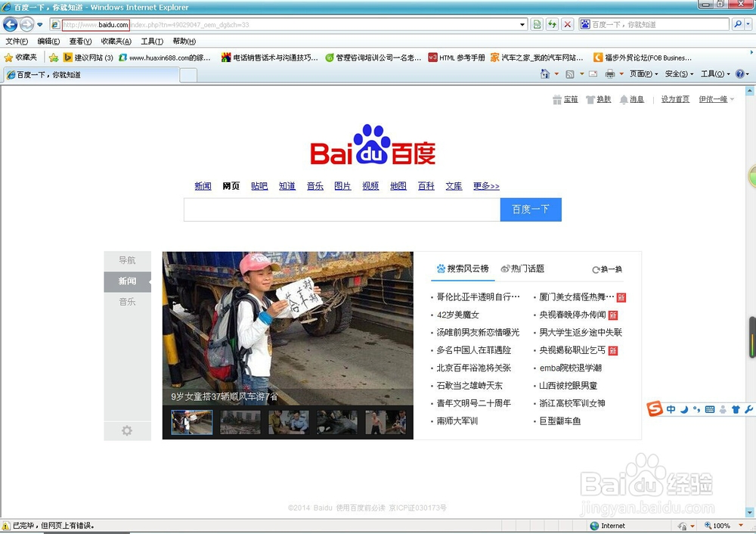This screenshot has width=756, height=534.
Task: Click the compatibility view icon
Action: coord(537,25)
